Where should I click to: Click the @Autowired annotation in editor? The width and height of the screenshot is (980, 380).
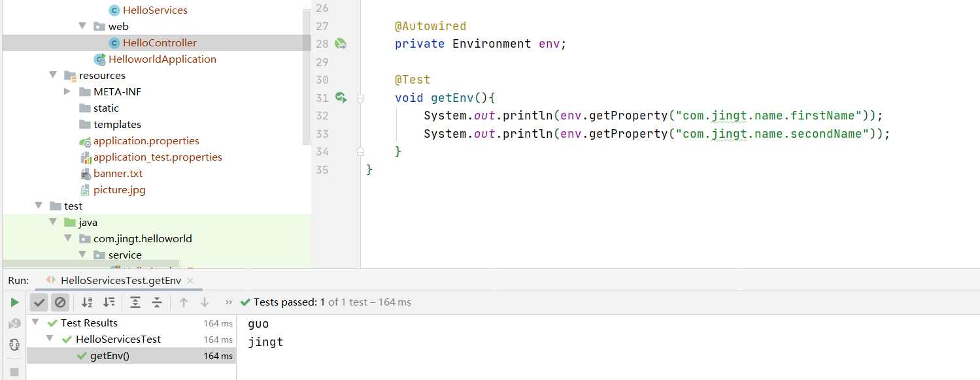click(x=430, y=26)
